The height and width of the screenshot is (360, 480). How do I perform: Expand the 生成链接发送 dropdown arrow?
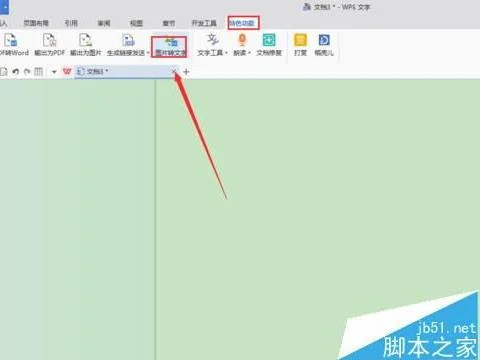pos(148,53)
